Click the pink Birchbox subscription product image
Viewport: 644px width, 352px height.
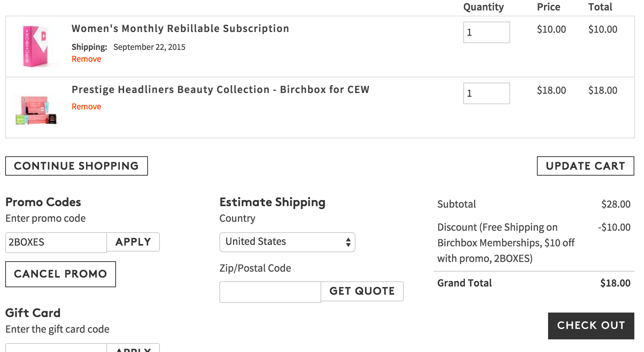click(x=36, y=47)
